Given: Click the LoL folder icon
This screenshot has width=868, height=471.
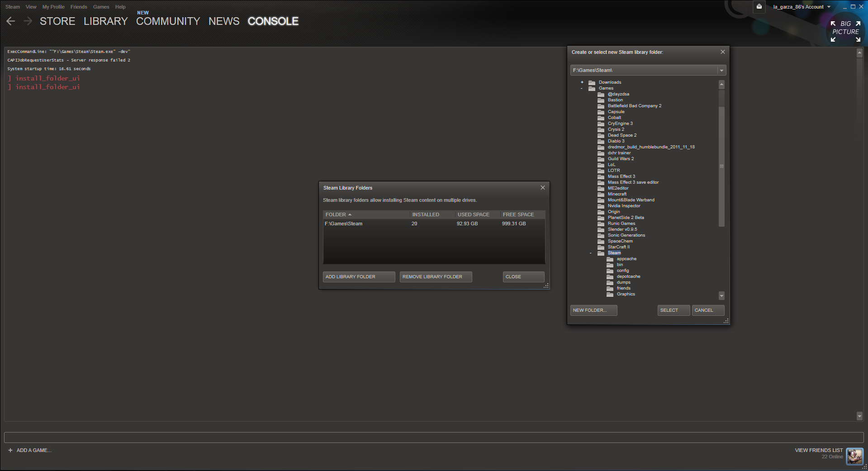Looking at the screenshot, I should (601, 165).
